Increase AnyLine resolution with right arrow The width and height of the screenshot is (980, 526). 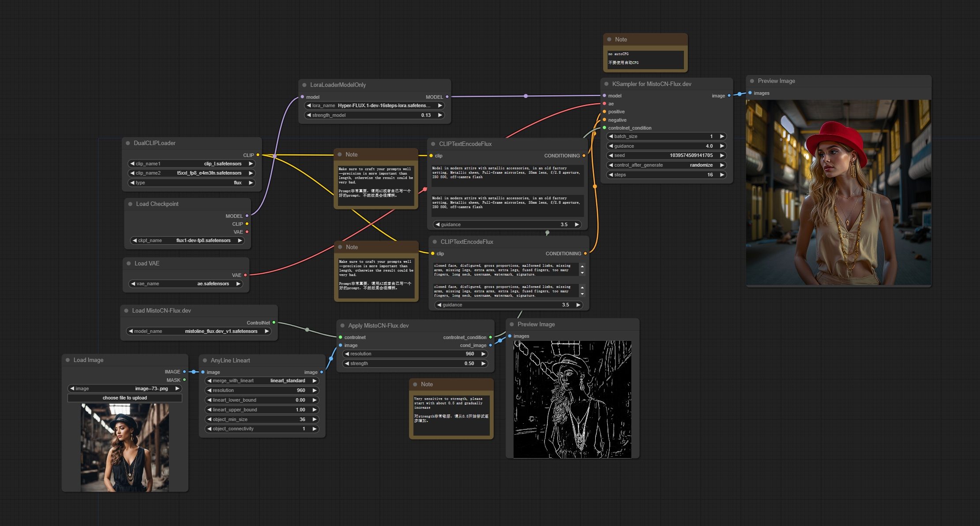coord(315,390)
